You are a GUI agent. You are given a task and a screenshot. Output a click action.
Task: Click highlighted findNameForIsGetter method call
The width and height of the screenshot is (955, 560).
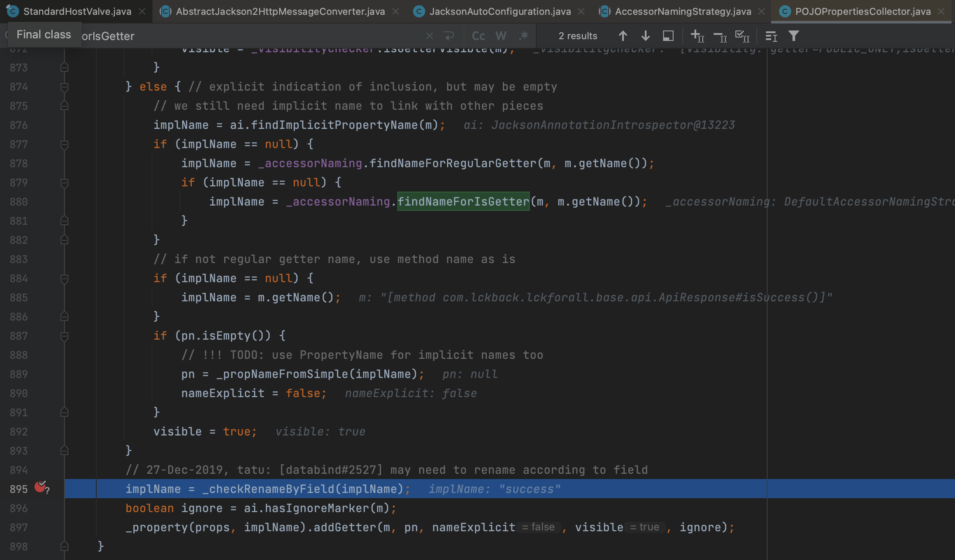click(x=463, y=202)
